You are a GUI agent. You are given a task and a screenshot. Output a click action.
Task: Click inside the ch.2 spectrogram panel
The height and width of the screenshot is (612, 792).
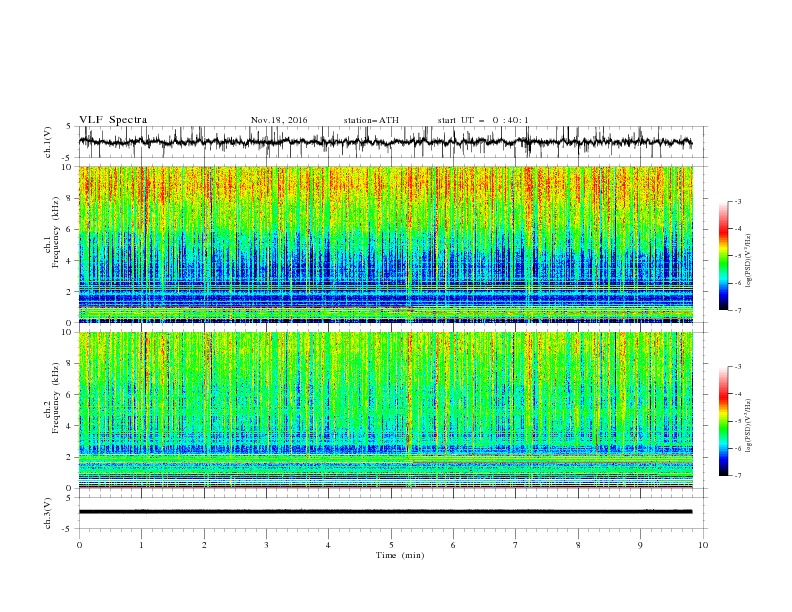tap(386, 410)
